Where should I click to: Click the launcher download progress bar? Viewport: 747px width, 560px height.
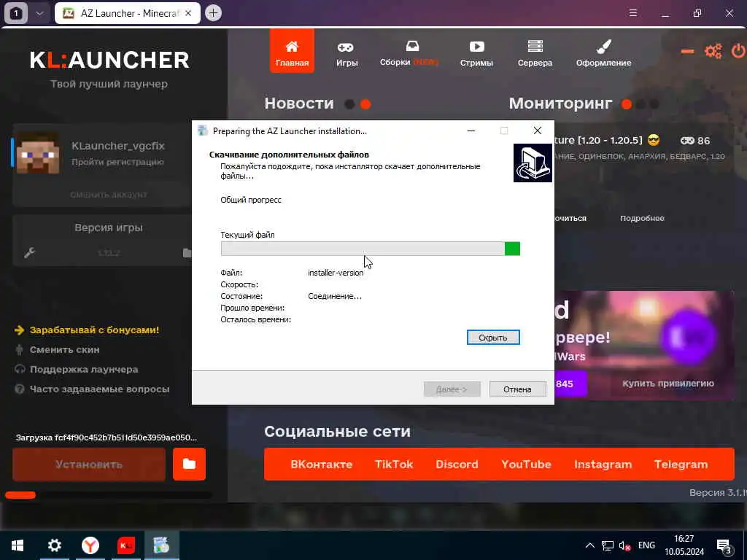tap(109, 495)
